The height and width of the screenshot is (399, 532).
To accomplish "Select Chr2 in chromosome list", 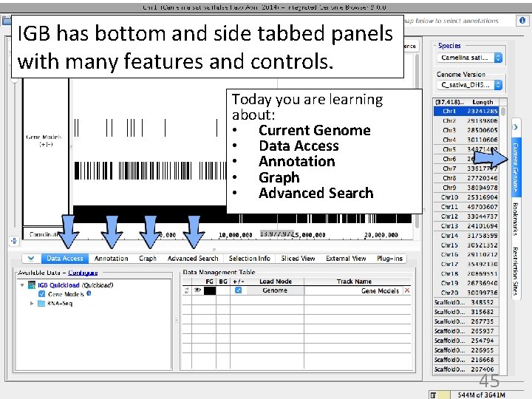I will pyautogui.click(x=465, y=120).
